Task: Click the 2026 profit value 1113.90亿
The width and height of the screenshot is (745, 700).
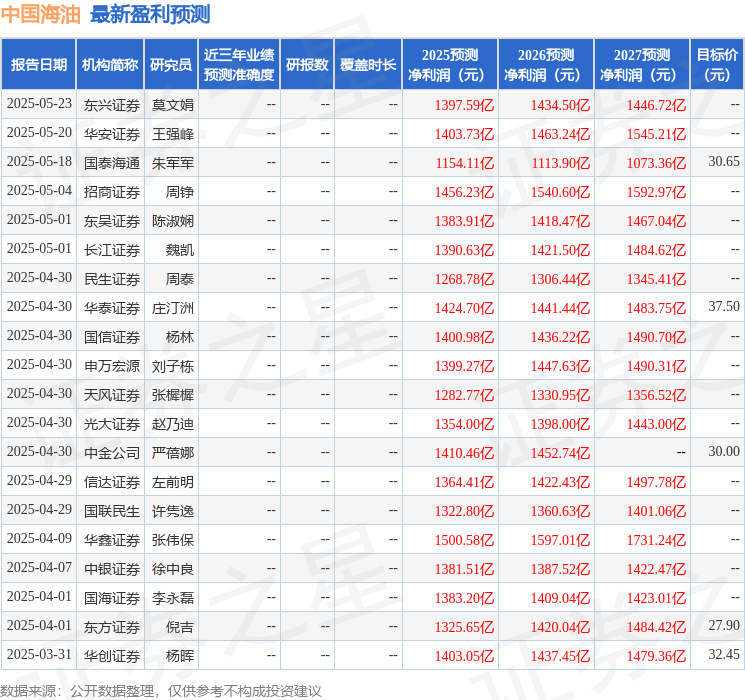Action: [560, 163]
